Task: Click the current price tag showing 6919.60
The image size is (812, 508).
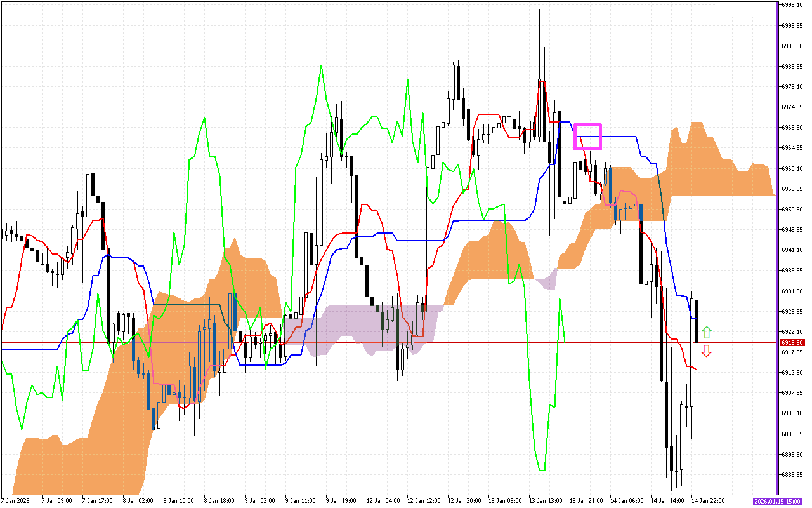Action: click(792, 342)
